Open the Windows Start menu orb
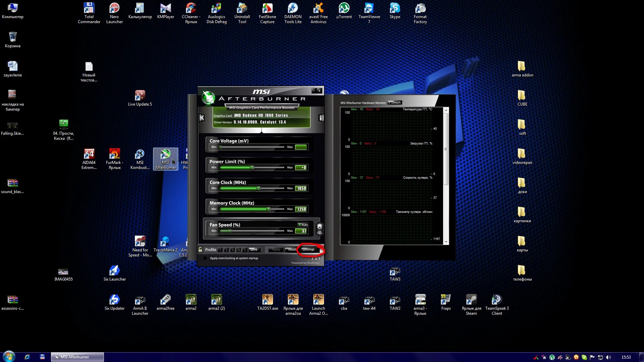 (x=9, y=357)
